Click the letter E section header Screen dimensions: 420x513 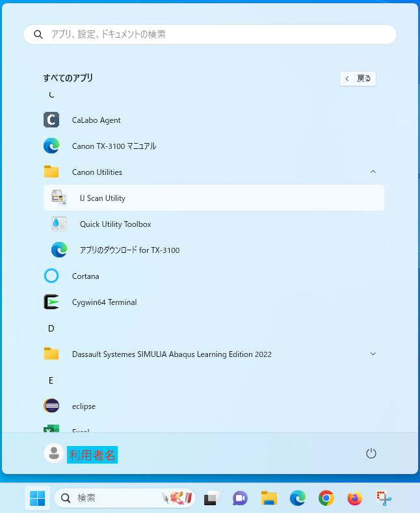(51, 380)
